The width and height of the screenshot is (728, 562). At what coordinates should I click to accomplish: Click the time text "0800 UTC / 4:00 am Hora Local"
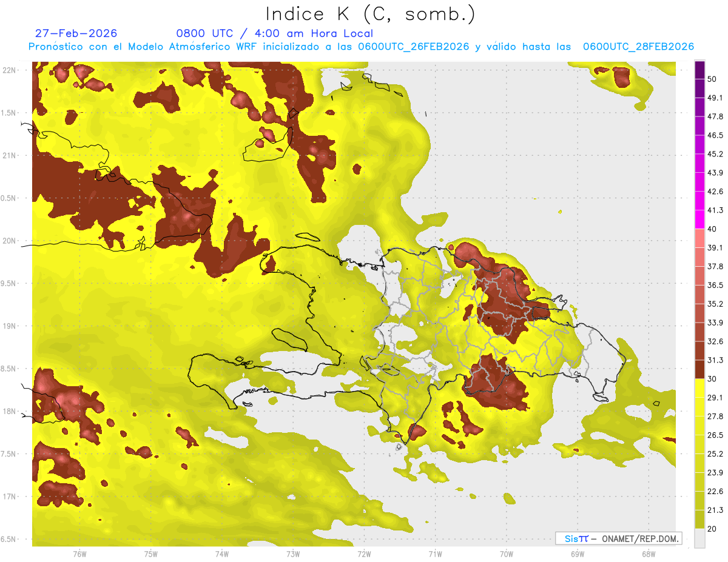pos(274,33)
